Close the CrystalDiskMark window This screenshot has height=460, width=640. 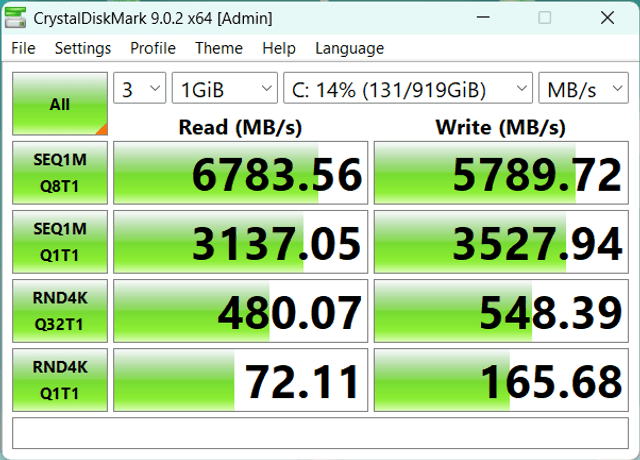pos(607,18)
